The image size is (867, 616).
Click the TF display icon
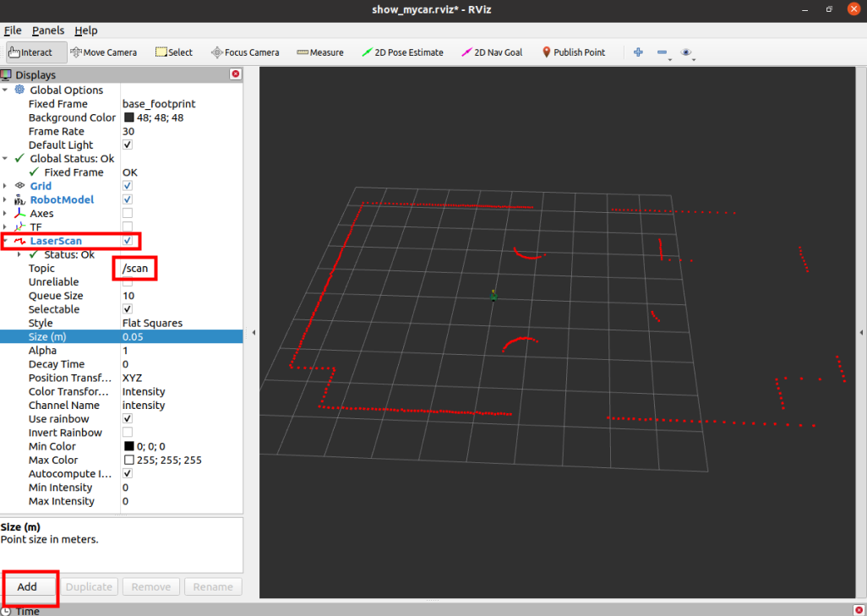click(x=20, y=226)
